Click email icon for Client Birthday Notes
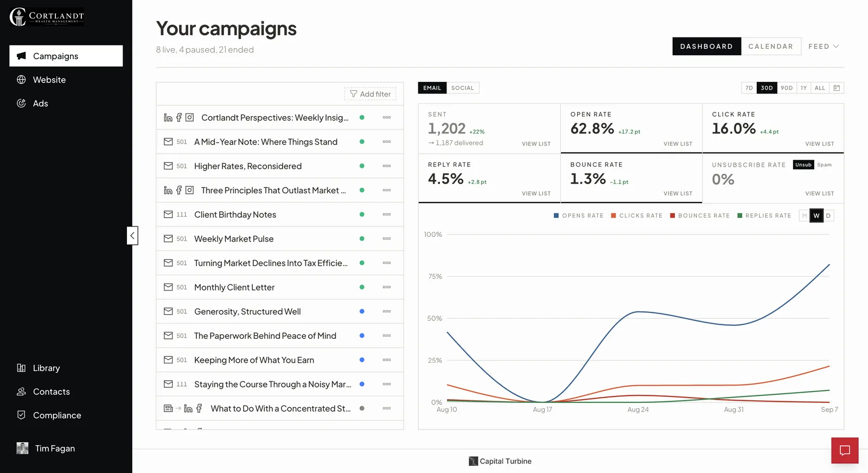The width and height of the screenshot is (868, 473). [x=168, y=215]
